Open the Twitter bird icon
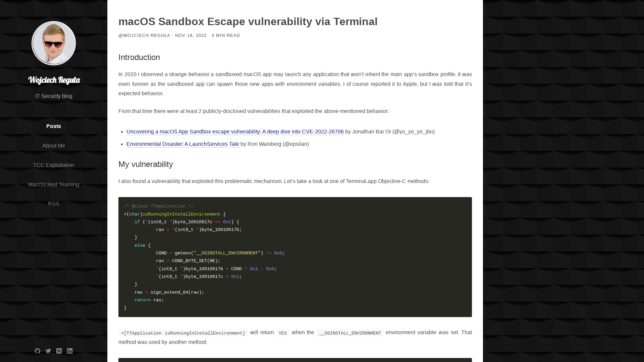The width and height of the screenshot is (644, 362). (48, 351)
